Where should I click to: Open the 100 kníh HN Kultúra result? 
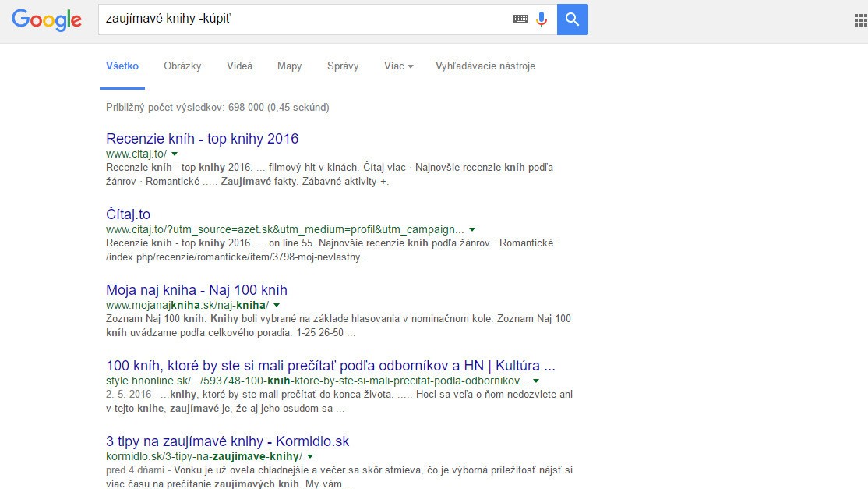[330, 366]
